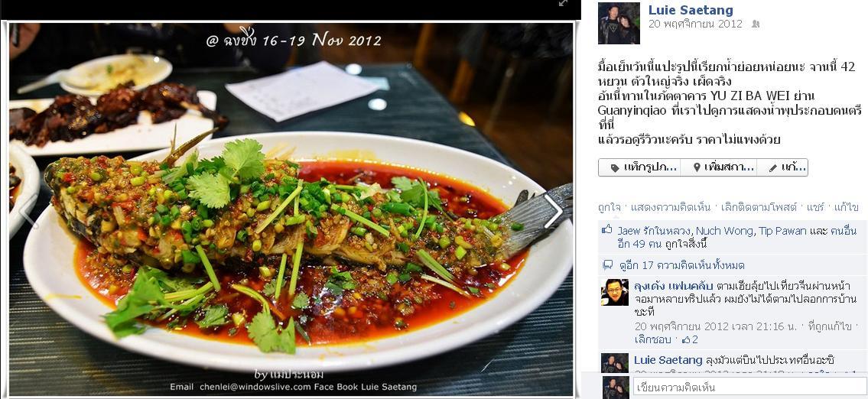Open Luie Saetang's profile picture at top

619,23
